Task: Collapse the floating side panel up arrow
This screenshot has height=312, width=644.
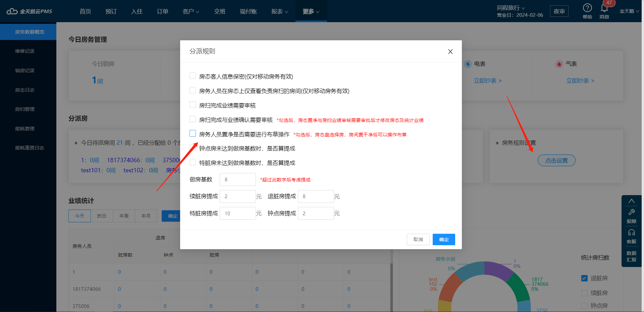Action: (x=632, y=201)
